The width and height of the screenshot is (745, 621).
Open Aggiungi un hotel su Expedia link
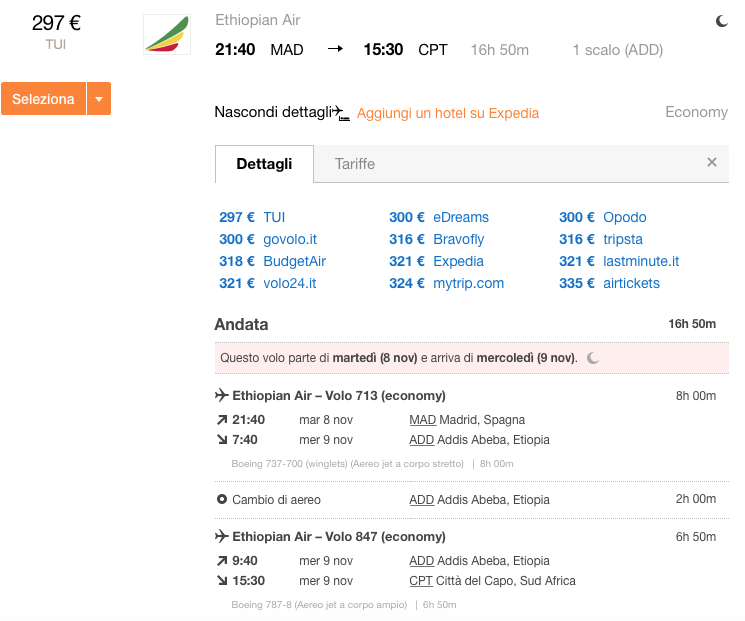pyautogui.click(x=448, y=113)
